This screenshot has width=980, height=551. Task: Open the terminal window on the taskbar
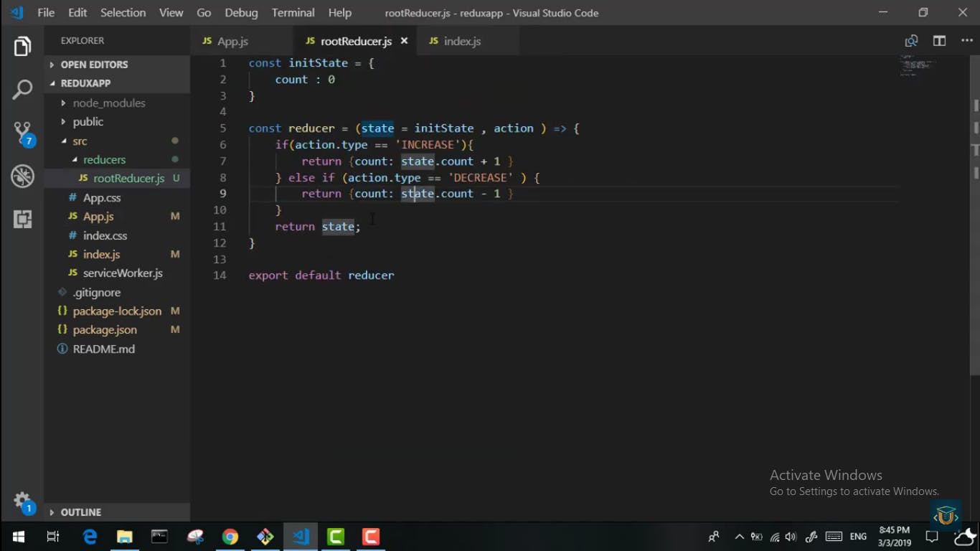[159, 537]
